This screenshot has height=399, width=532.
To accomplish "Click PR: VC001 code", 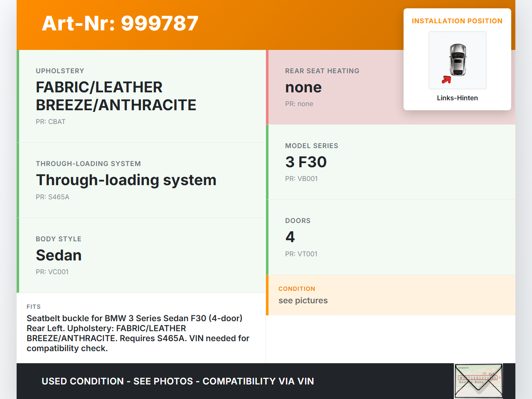I will 52,272.
